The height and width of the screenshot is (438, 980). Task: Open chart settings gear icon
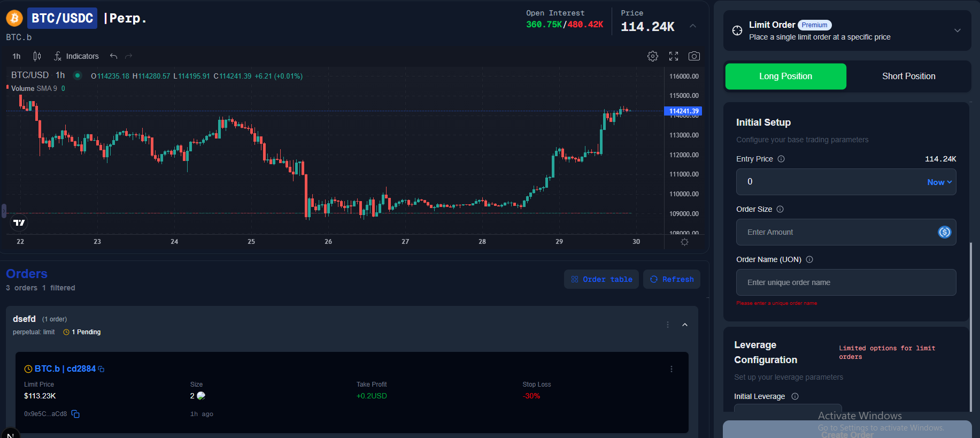(x=652, y=56)
